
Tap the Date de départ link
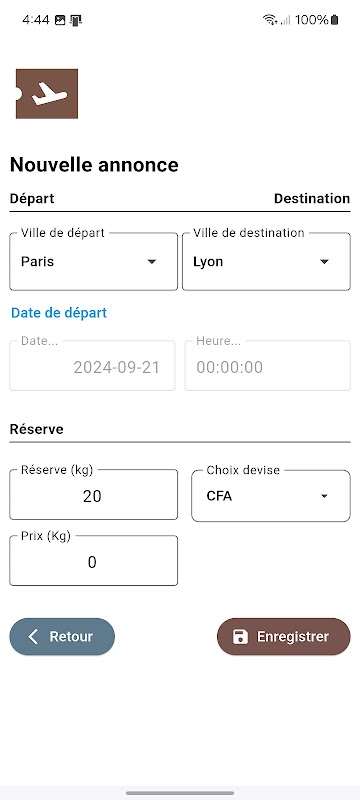[59, 312]
